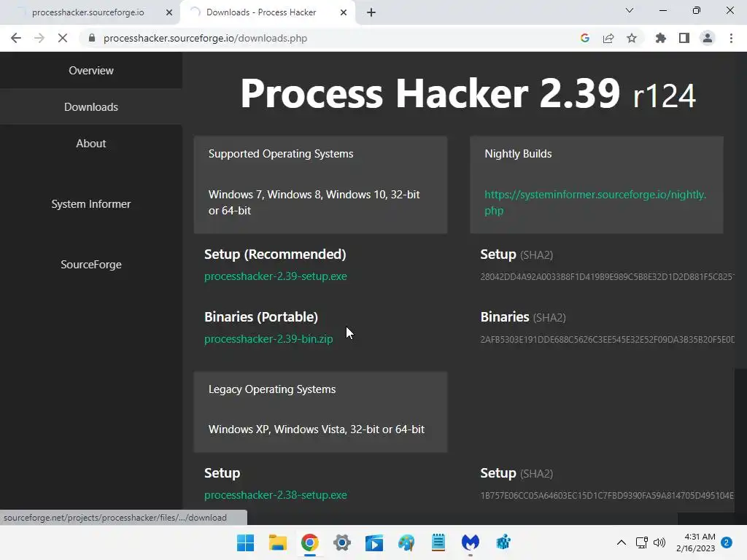Screen dimensions: 747x560
Task: Open the browser side panel icon
Action: point(684,38)
